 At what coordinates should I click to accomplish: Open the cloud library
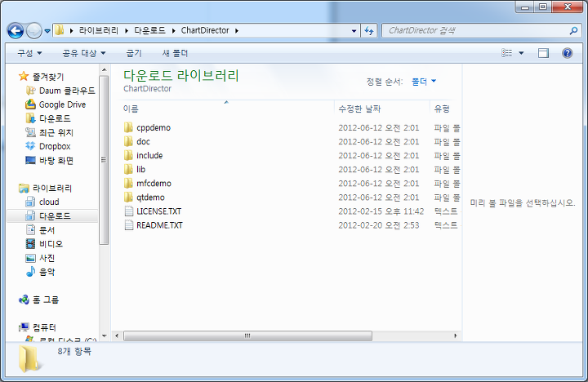coord(42,202)
